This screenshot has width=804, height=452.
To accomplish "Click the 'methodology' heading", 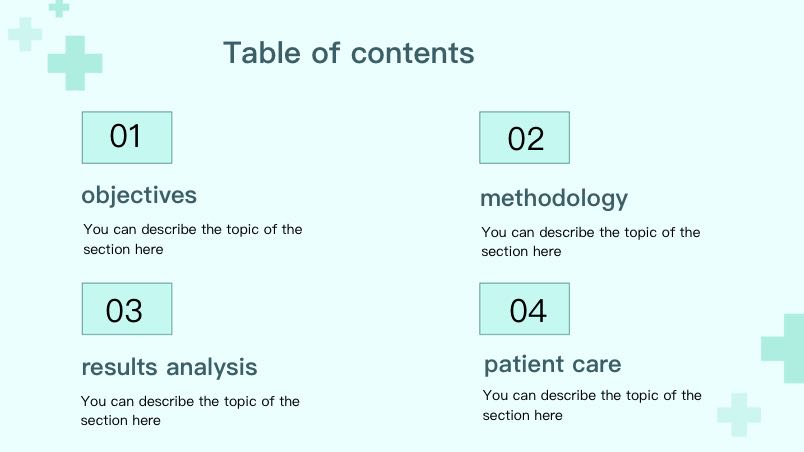I will point(554,198).
